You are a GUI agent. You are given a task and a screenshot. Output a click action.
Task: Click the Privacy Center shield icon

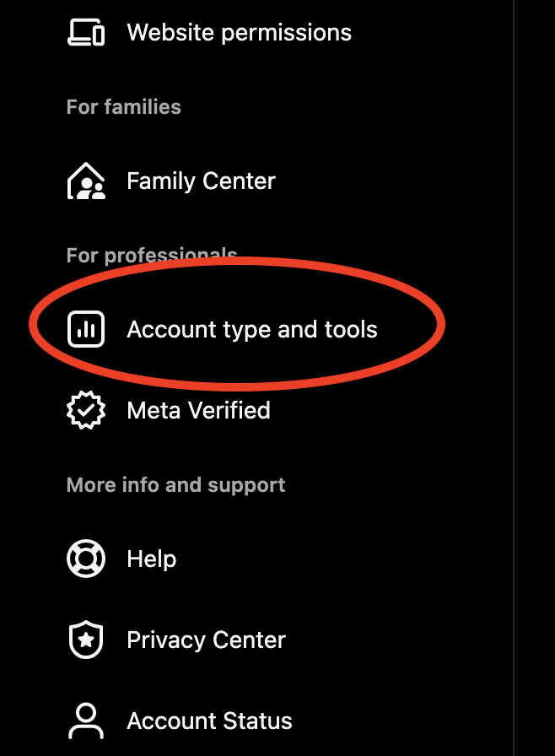coord(85,640)
